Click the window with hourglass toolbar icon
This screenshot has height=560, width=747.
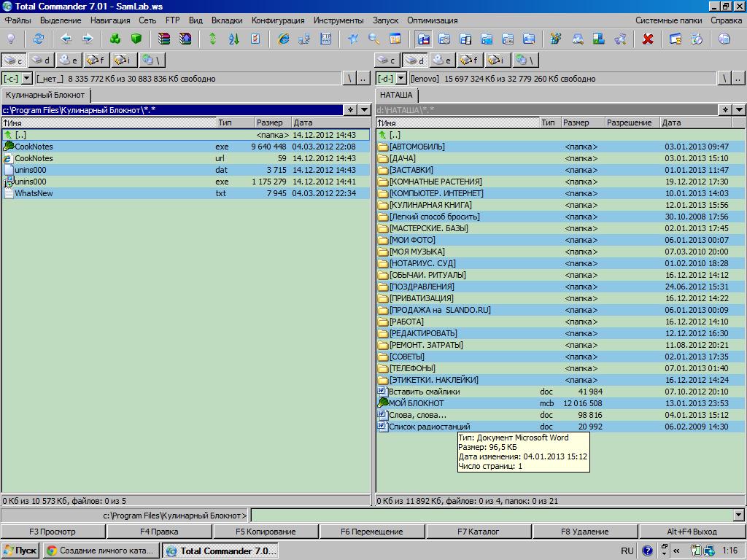point(676,39)
